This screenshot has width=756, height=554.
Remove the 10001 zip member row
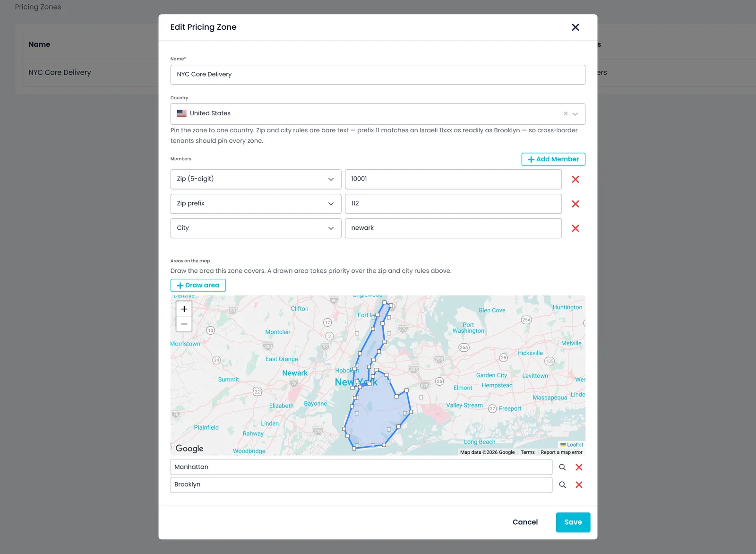point(575,179)
